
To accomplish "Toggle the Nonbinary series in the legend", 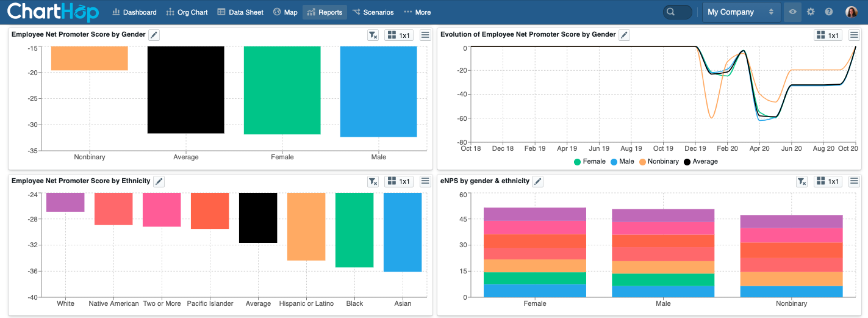I will coord(659,162).
